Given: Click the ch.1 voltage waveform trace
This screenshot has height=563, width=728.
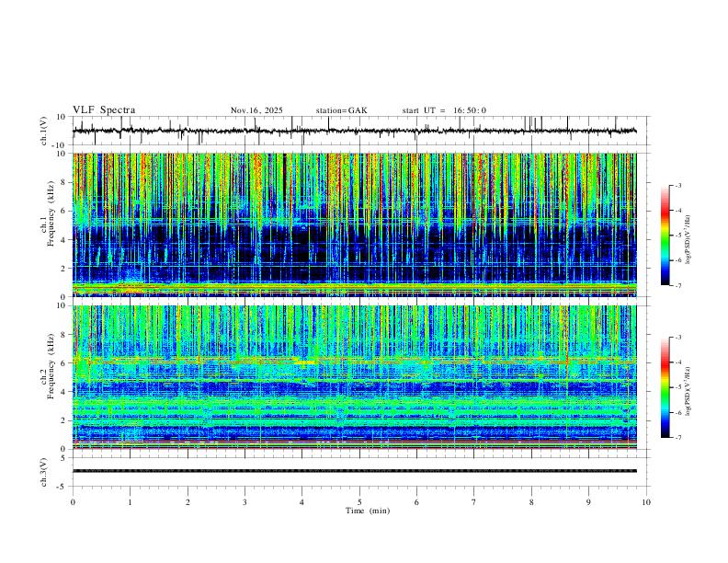Looking at the screenshot, I should point(354,131).
